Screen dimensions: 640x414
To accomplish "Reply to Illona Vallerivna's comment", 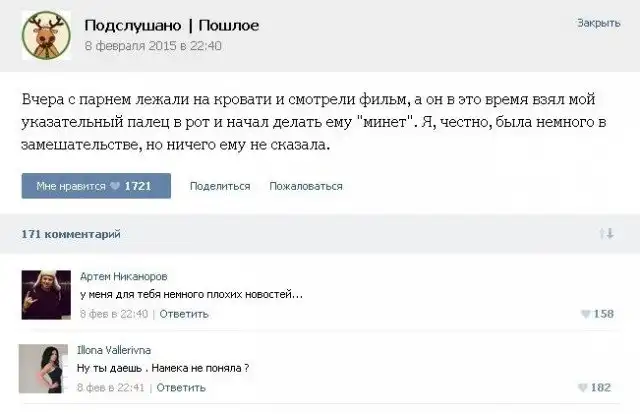I will tap(181, 387).
